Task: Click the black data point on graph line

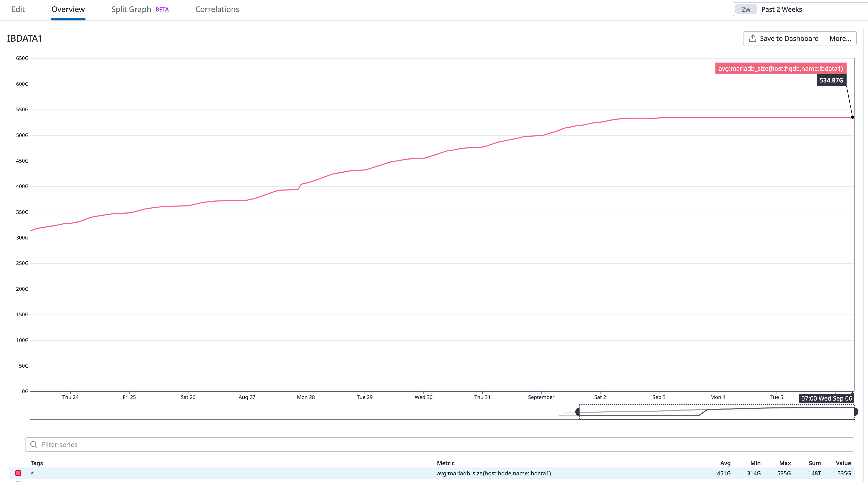Action: (x=852, y=117)
